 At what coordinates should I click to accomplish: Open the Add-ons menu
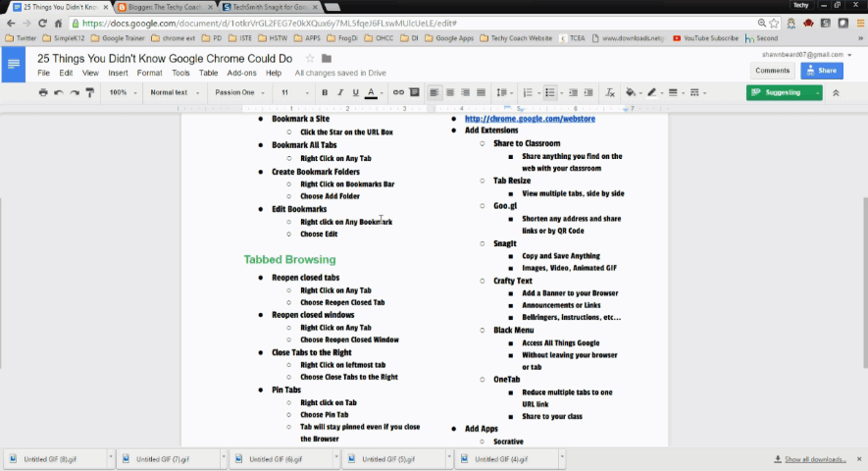point(241,73)
